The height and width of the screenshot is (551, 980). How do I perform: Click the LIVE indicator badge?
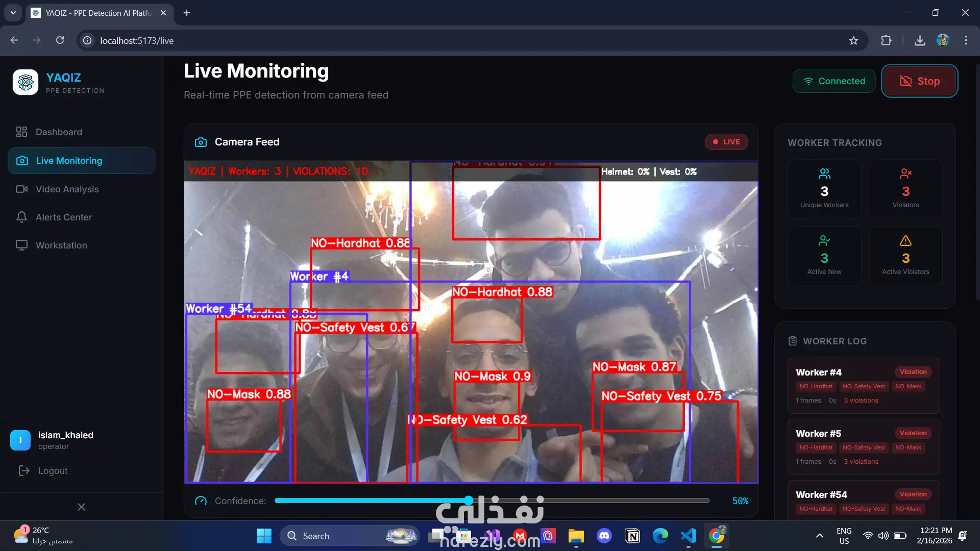click(x=726, y=142)
